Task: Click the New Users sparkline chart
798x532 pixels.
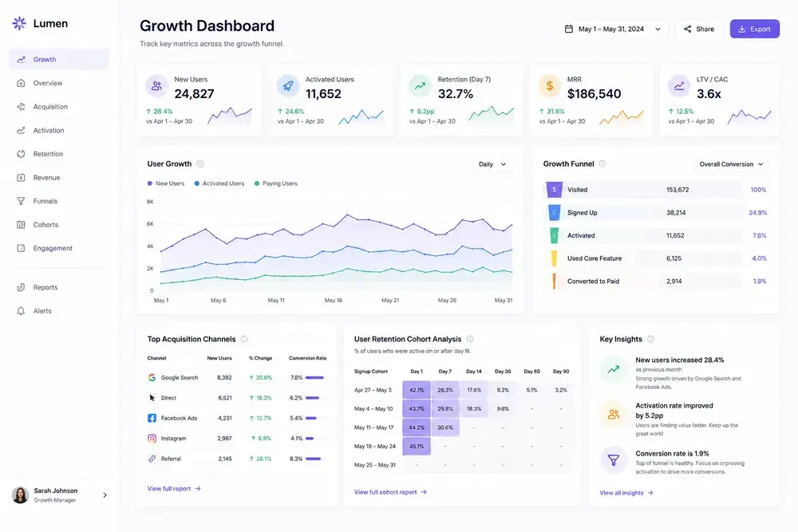Action: (230, 116)
